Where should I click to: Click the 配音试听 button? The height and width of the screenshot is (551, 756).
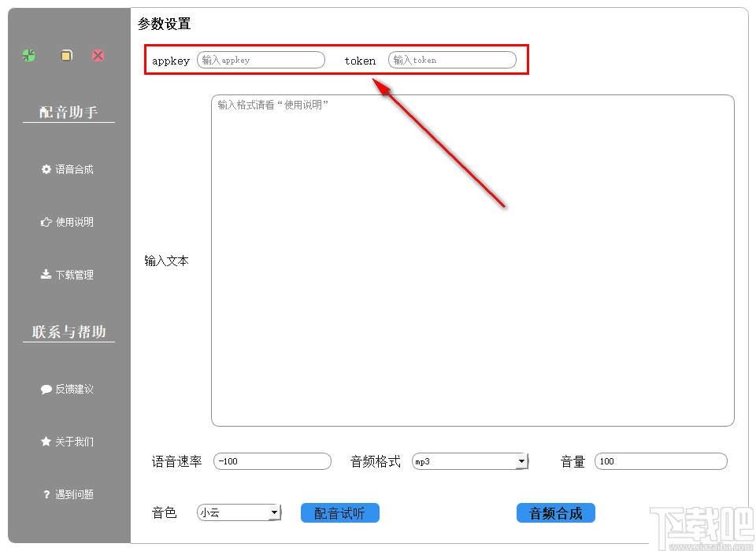click(339, 512)
